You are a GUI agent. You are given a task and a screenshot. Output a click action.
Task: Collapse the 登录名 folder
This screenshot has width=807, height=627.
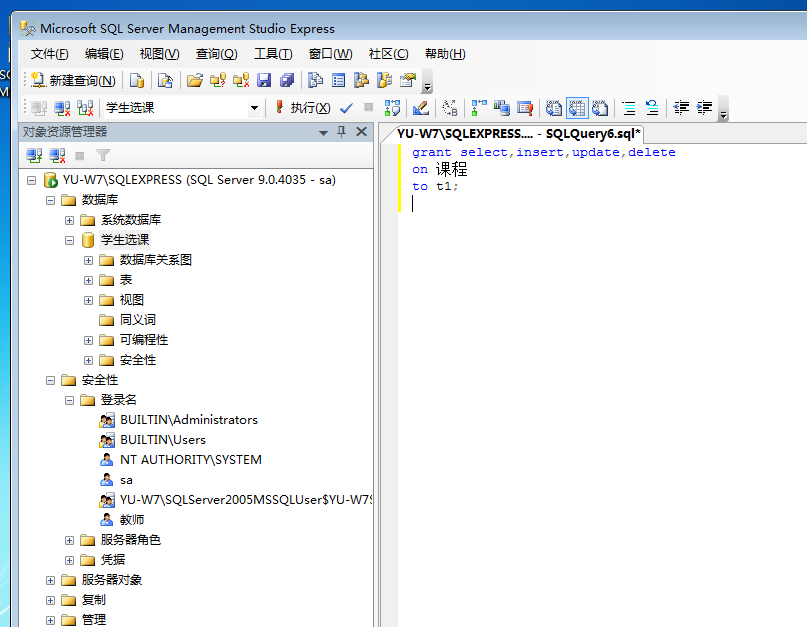pyautogui.click(x=69, y=400)
